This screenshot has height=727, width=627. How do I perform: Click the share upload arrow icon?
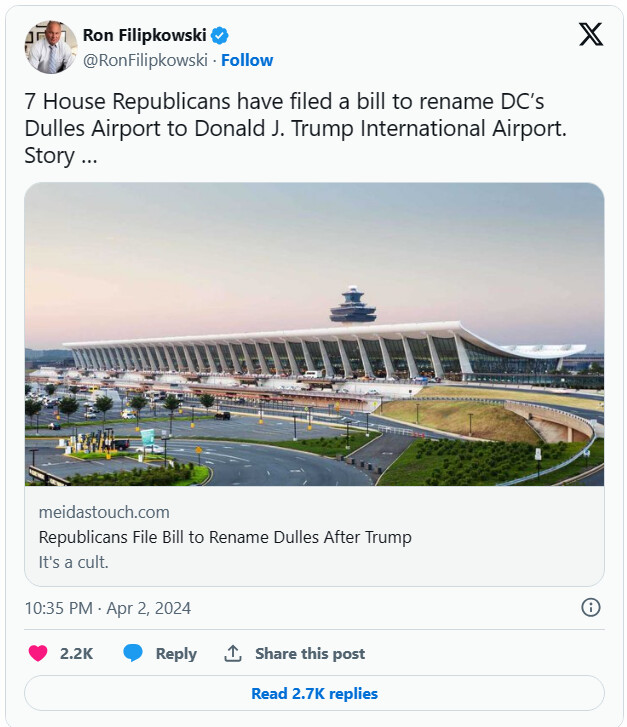click(x=233, y=653)
